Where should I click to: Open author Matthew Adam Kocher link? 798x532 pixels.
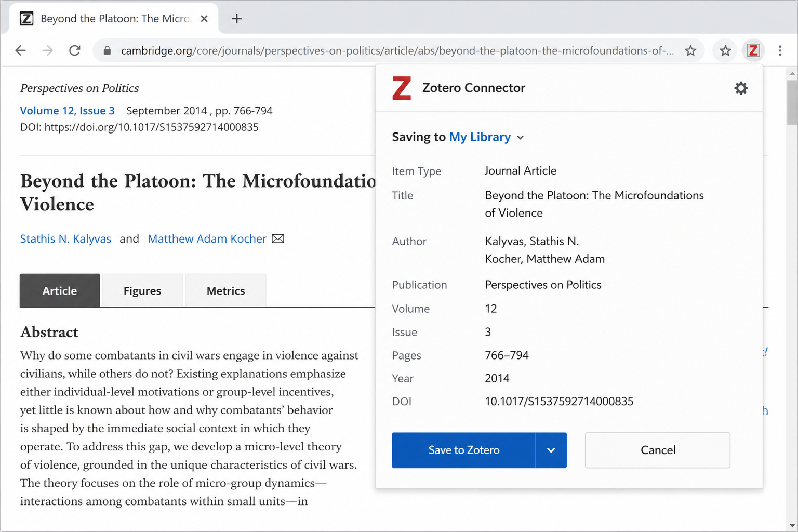pos(207,238)
